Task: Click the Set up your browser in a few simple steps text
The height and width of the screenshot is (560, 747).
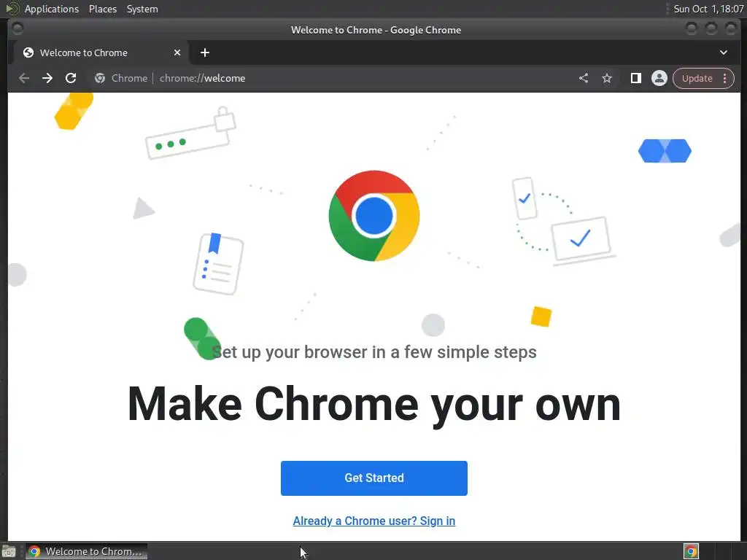Action: click(374, 352)
